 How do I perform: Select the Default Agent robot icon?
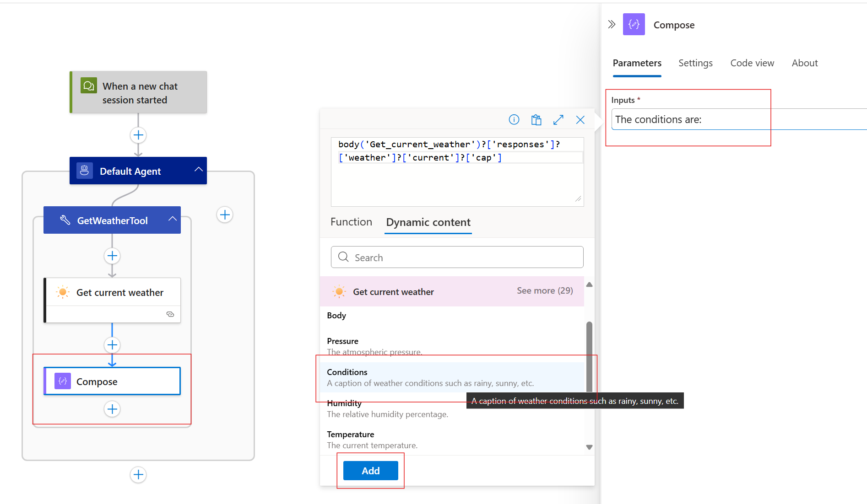tap(84, 171)
